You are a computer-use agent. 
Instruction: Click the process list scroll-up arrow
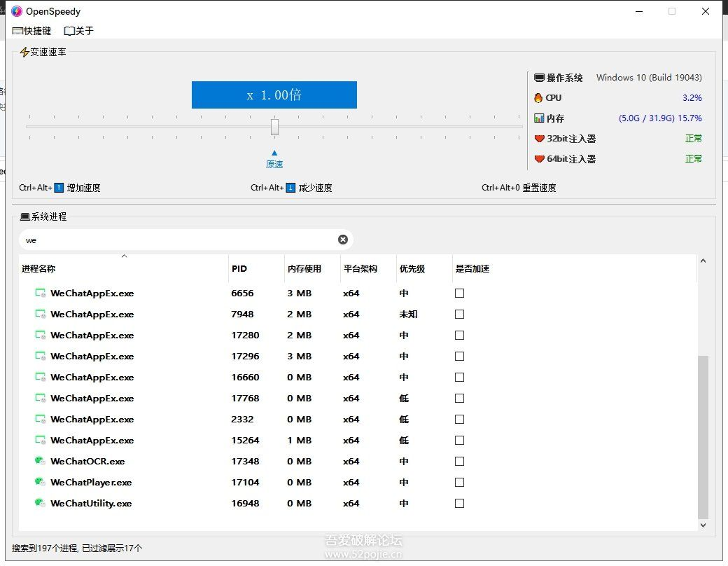pos(703,261)
